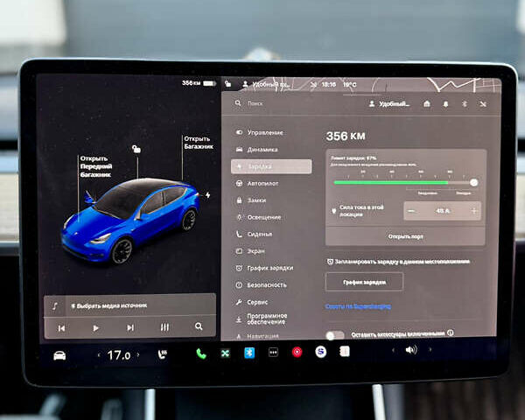The image size is (525, 420).
Task: Open the green Phone app
Action: tap(201, 353)
